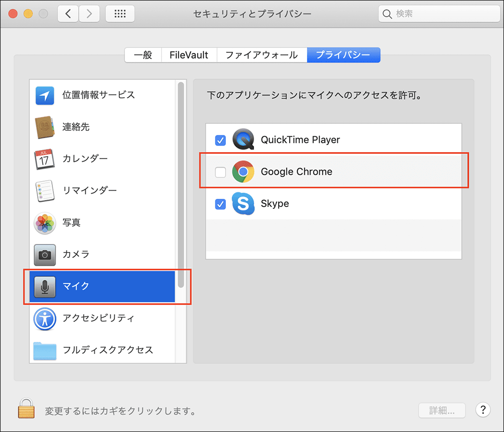Screen dimensions: 504x432
Task: Click the Contacts address book icon
Action: click(x=45, y=127)
